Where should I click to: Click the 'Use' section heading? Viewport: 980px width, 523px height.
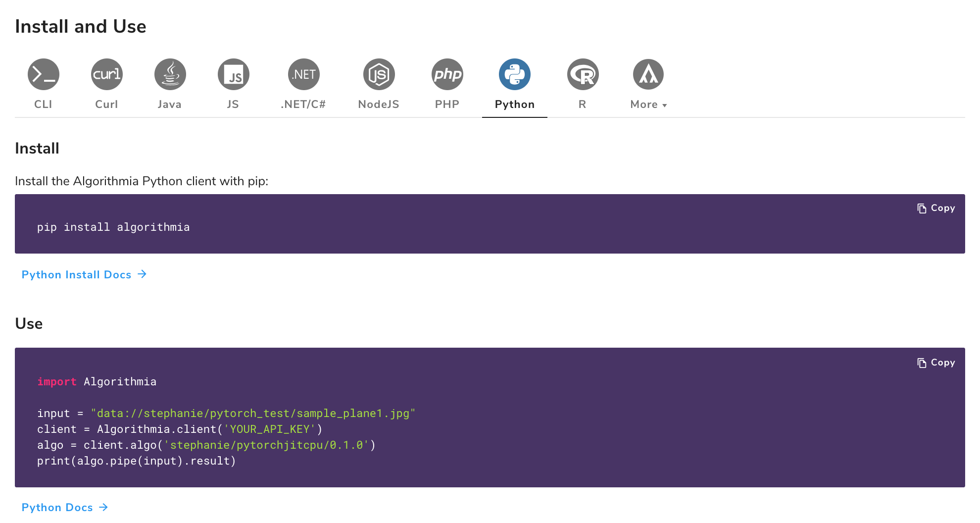pos(29,324)
